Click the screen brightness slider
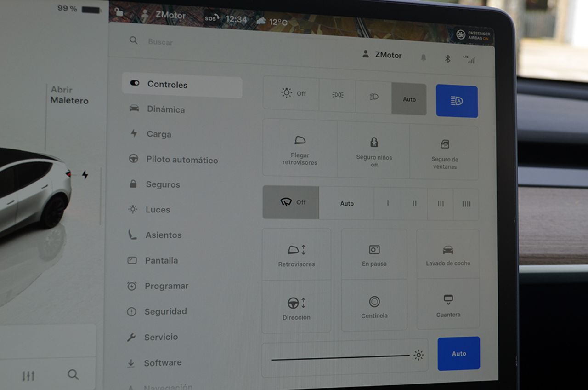This screenshot has width=588, height=390. coord(340,357)
